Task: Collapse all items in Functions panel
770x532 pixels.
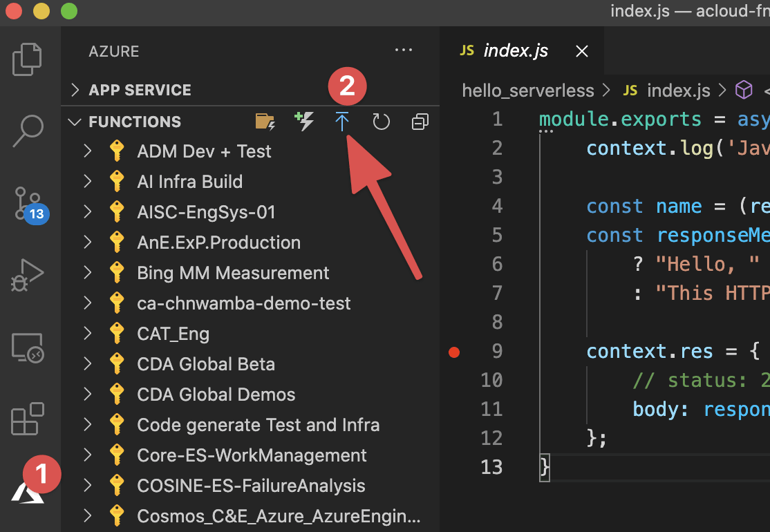Action: pyautogui.click(x=420, y=122)
